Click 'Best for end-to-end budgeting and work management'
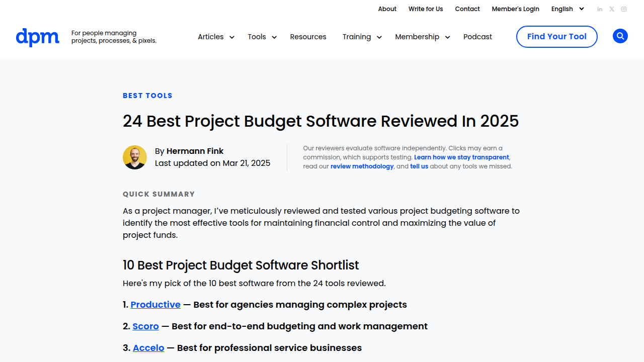 pos(299,326)
